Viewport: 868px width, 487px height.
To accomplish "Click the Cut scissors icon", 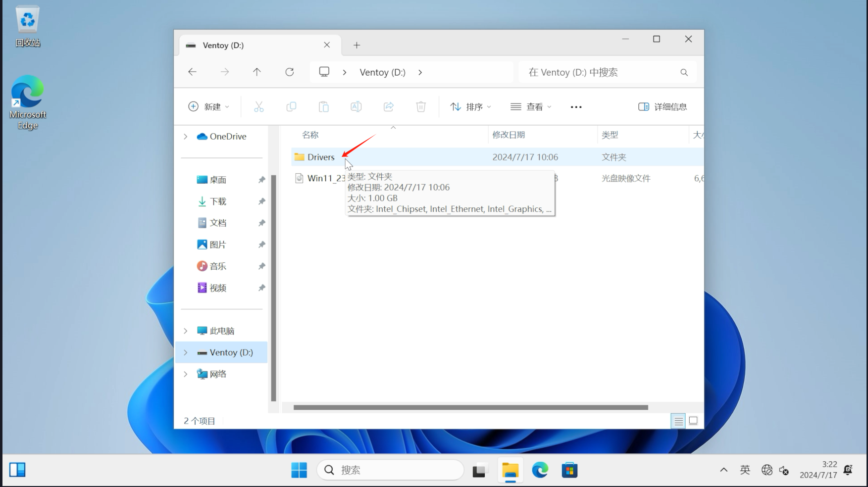I will [x=259, y=106].
